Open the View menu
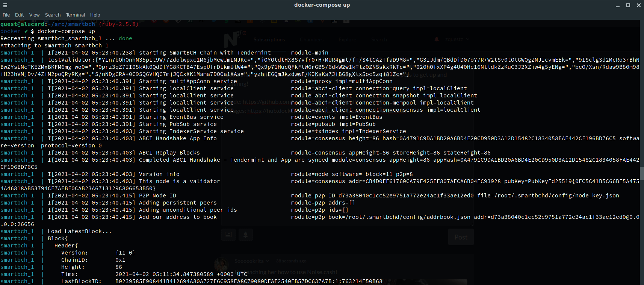 (x=35, y=15)
